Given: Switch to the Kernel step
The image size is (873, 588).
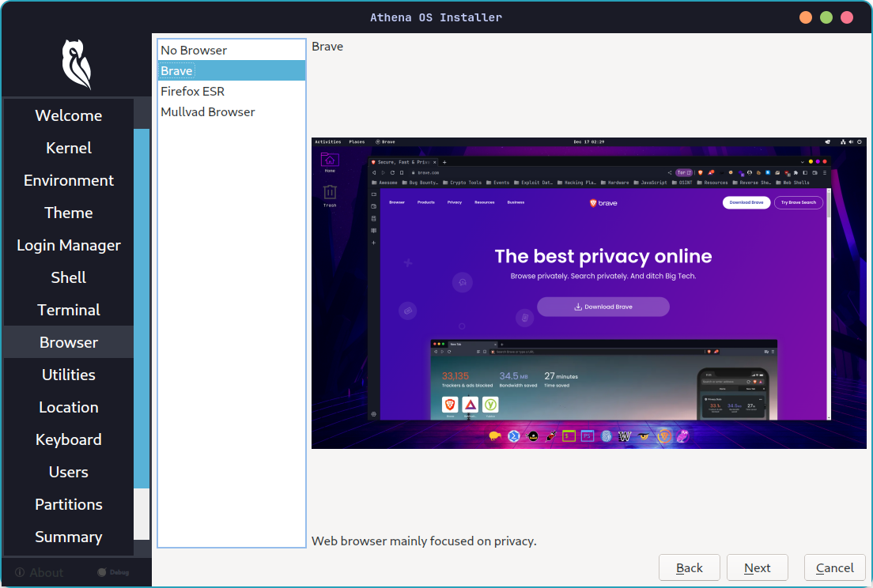Looking at the screenshot, I should pyautogui.click(x=68, y=148).
